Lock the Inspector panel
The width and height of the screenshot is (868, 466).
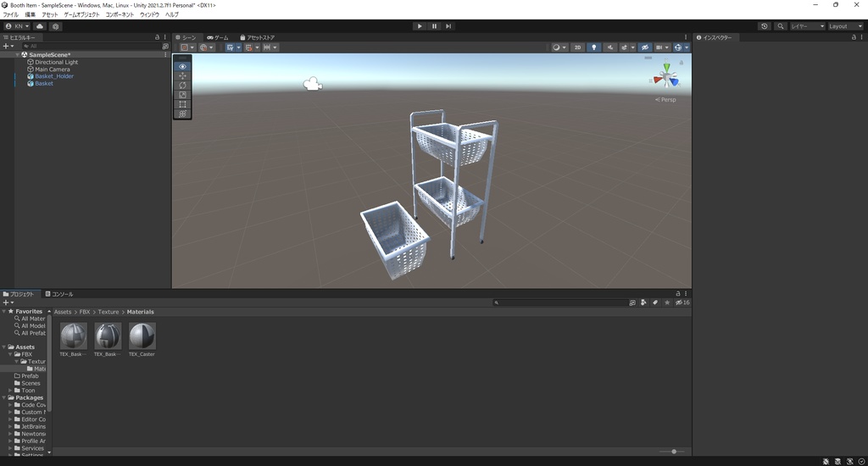[x=854, y=37]
